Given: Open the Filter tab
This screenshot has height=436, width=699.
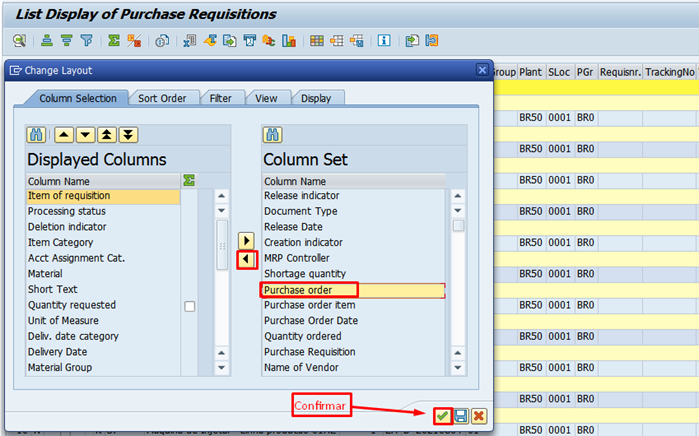Looking at the screenshot, I should [220, 98].
